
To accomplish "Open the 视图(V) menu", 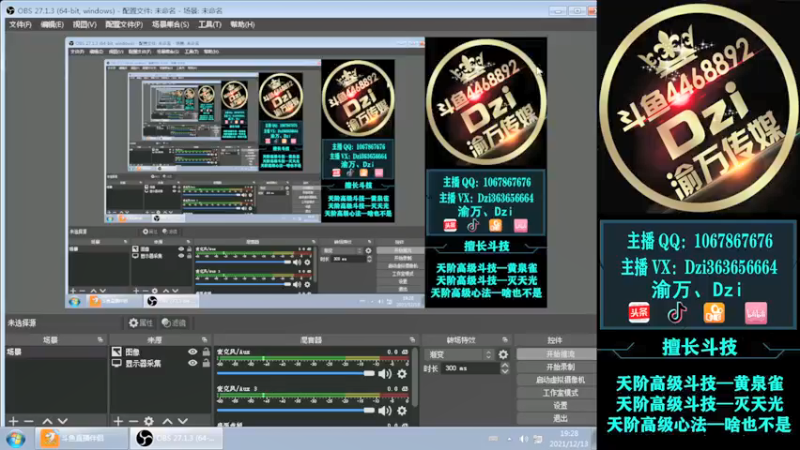I will pyautogui.click(x=84, y=24).
